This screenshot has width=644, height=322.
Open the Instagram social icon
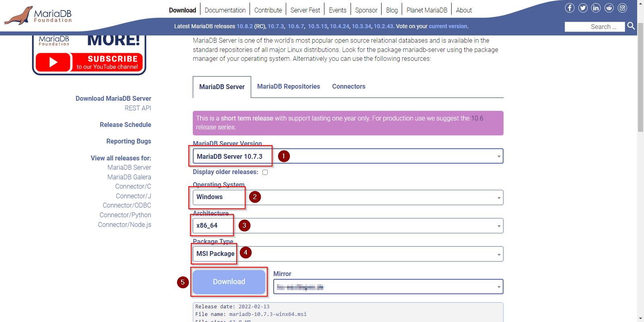click(x=623, y=8)
